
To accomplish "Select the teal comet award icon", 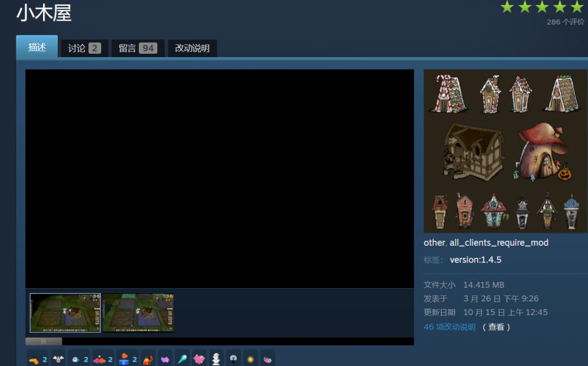I will click(x=182, y=359).
